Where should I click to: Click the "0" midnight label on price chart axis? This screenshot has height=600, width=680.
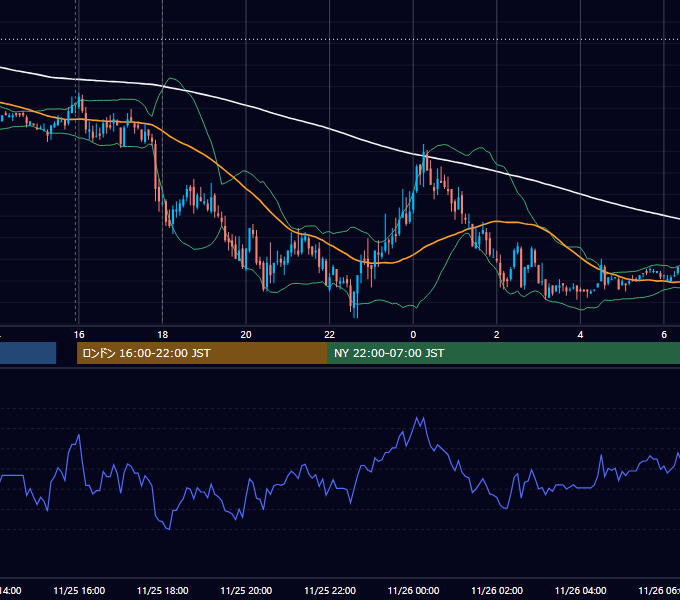point(413,334)
